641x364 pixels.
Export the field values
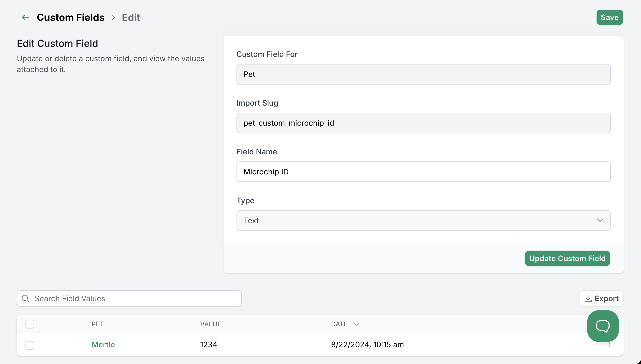click(601, 298)
